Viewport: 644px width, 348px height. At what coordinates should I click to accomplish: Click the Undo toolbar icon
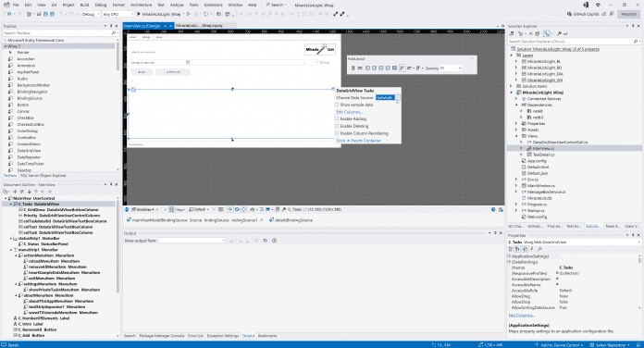61,14
